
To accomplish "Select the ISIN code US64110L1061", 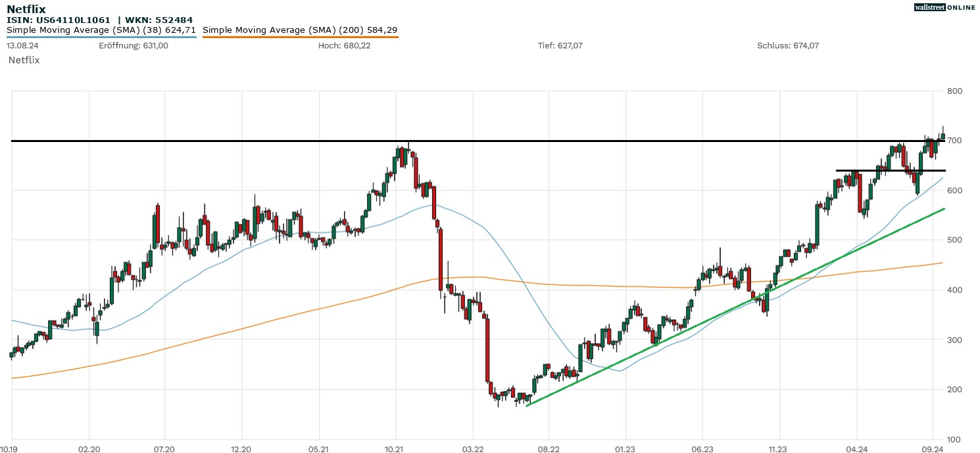I will (72, 20).
